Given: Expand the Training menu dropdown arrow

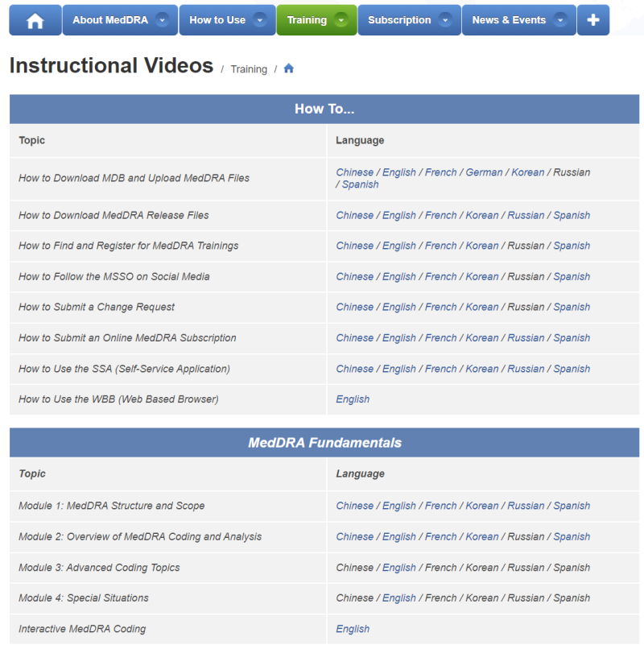Looking at the screenshot, I should pos(341,20).
